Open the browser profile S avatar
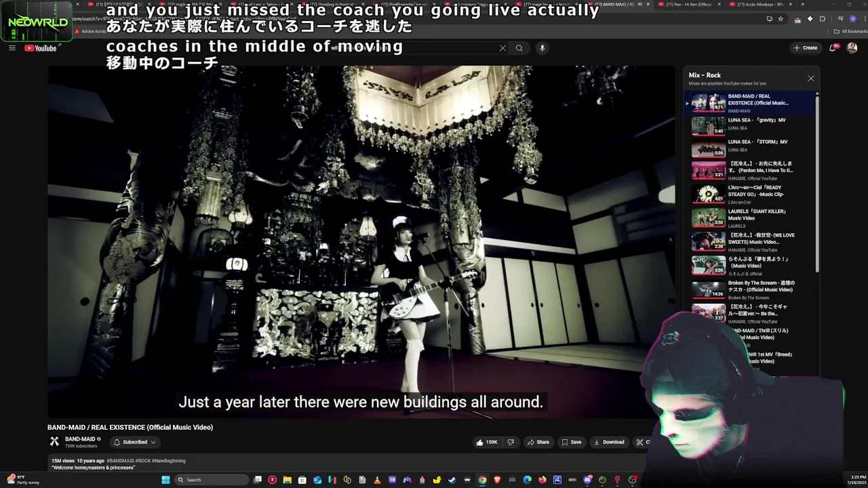This screenshot has width=868, height=488. coord(852,19)
